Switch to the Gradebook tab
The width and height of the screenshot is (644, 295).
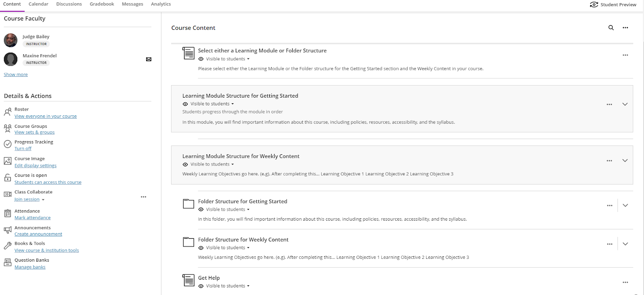pyautogui.click(x=102, y=4)
